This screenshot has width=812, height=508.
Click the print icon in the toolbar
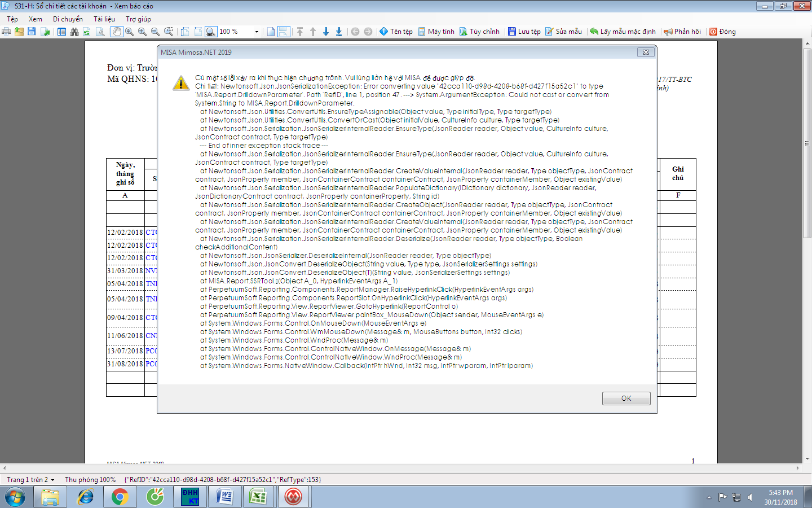[x=6, y=32]
